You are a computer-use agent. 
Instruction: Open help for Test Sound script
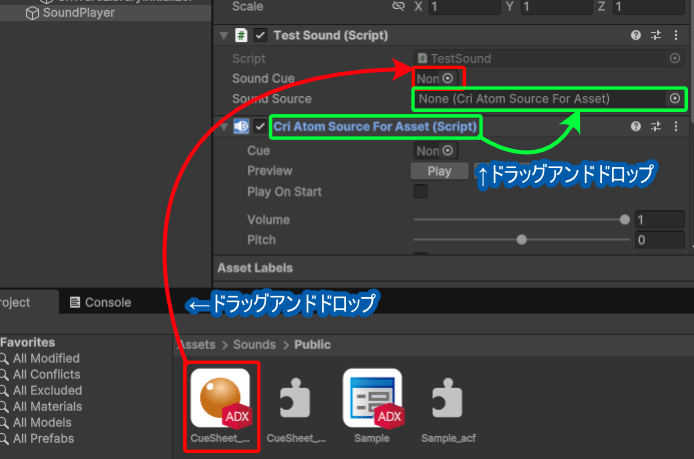[636, 35]
